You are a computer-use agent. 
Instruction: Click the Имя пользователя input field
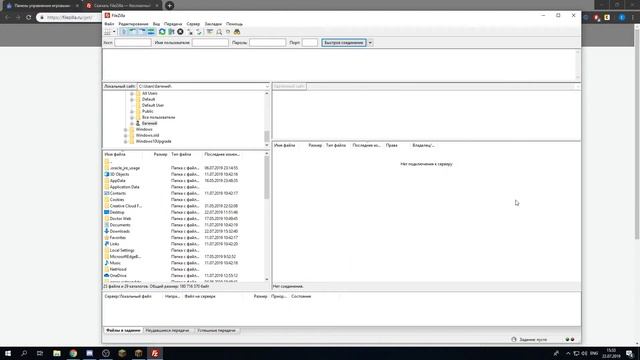(x=210, y=43)
